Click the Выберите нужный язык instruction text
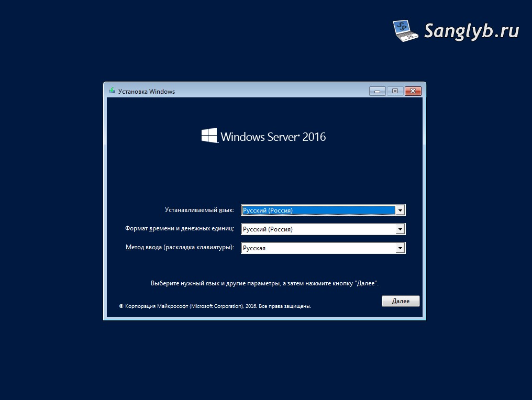 click(x=264, y=283)
